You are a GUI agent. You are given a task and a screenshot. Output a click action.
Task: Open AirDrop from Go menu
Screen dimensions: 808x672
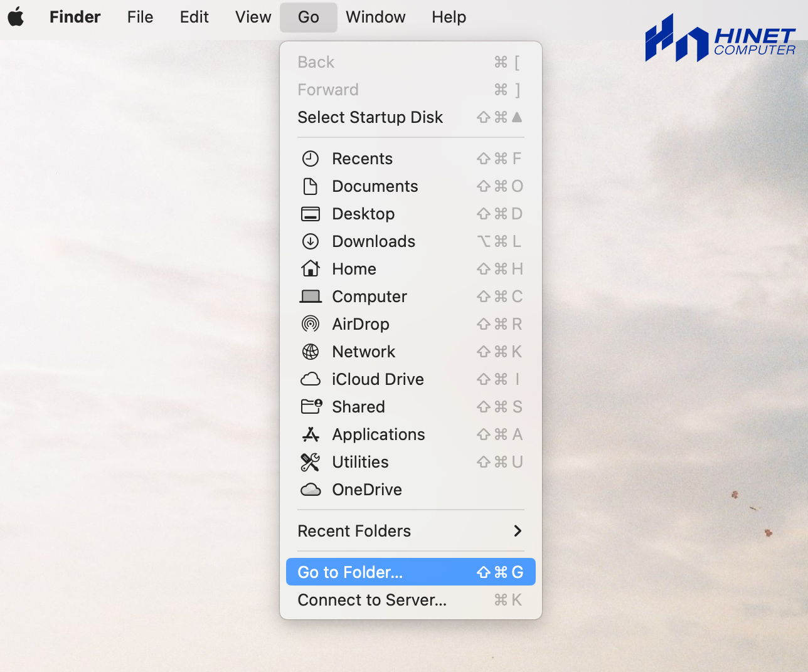point(411,324)
